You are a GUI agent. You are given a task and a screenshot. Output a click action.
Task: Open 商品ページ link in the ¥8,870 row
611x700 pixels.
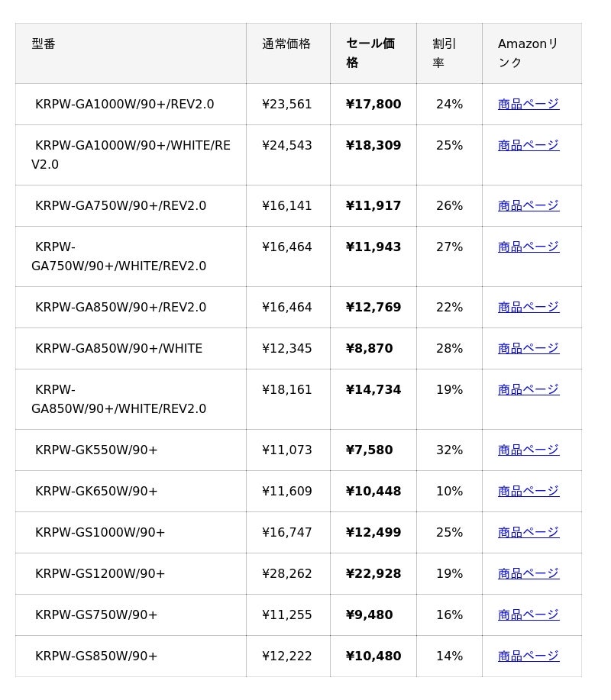tap(529, 348)
